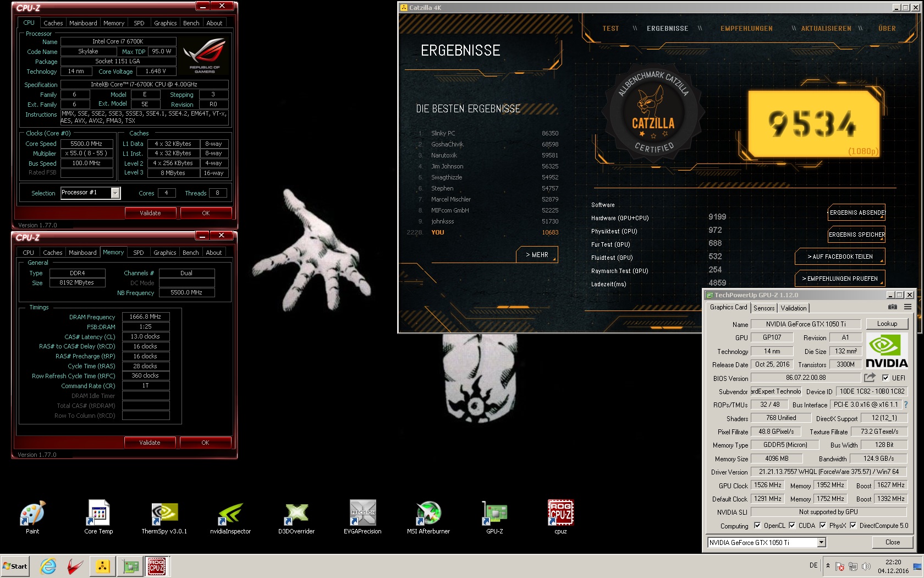
Task: Click the MEHR button in Catzilla
Action: 537,255
